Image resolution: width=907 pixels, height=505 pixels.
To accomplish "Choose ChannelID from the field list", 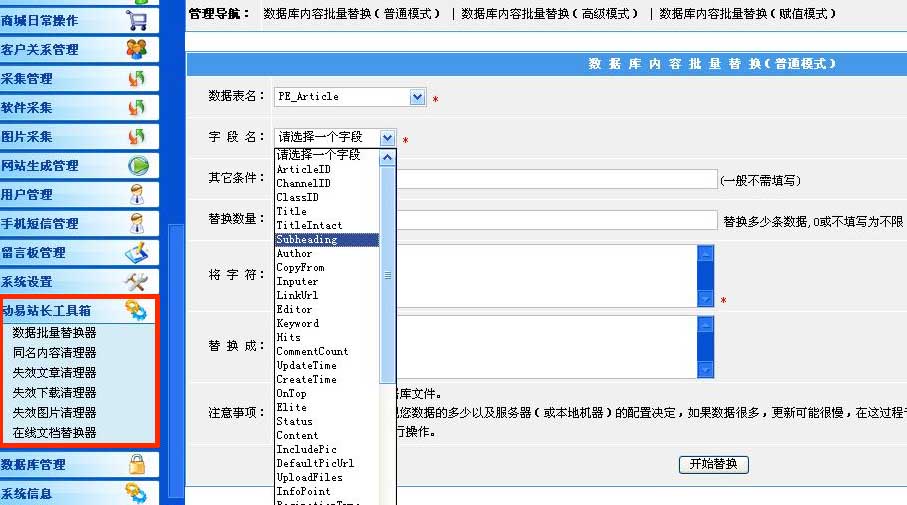I will tap(327, 183).
